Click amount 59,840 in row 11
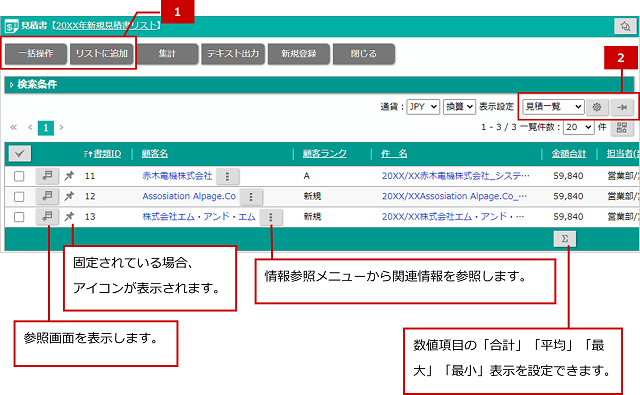Screen dimensions: 640x395 [568, 176]
